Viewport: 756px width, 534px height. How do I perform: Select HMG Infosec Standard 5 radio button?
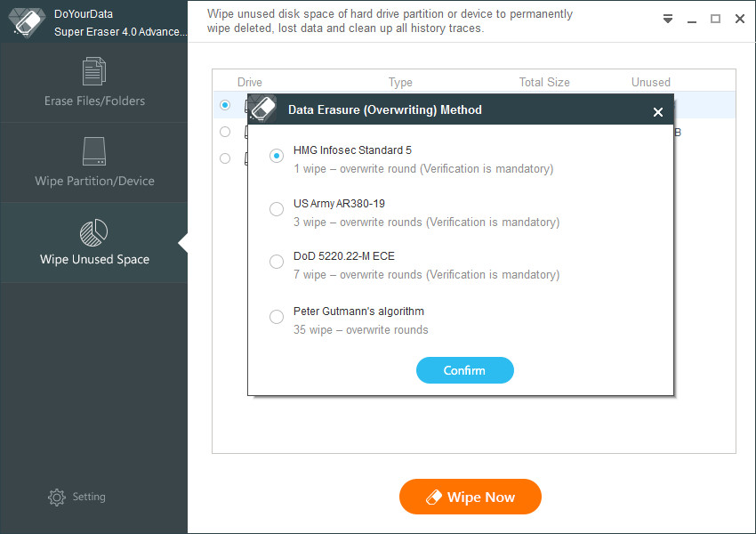click(277, 156)
